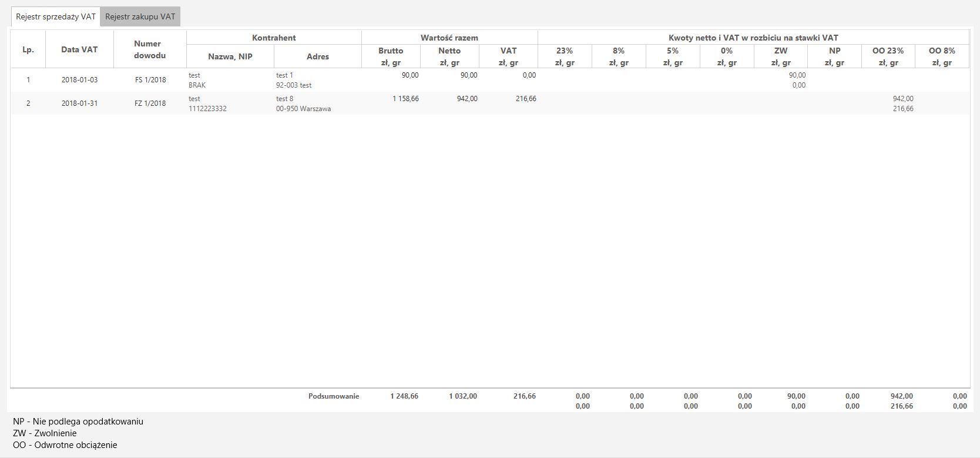Click the Lp. column header
This screenshot has height=458, width=980.
[28, 49]
